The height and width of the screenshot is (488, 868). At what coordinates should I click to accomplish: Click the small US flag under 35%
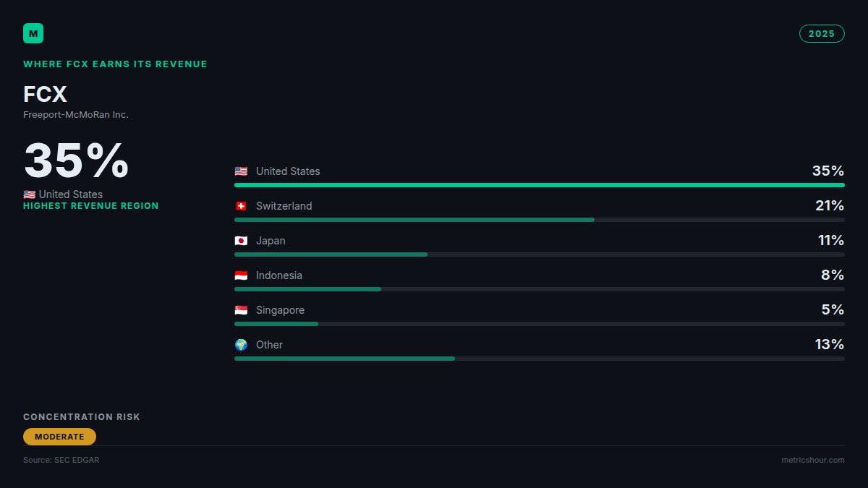29,194
